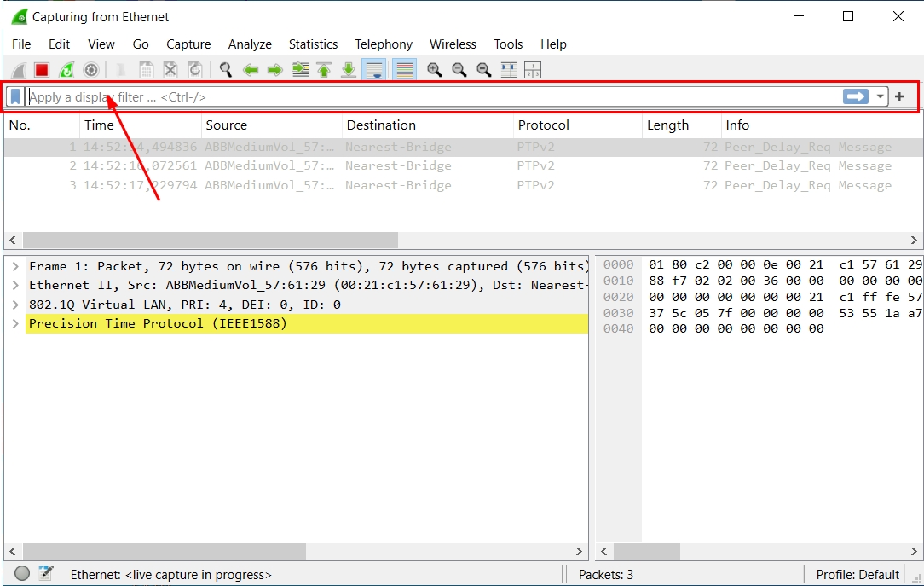Screen dimensions: 924x586
Task: Add a new filter button with plus
Action: point(899,96)
